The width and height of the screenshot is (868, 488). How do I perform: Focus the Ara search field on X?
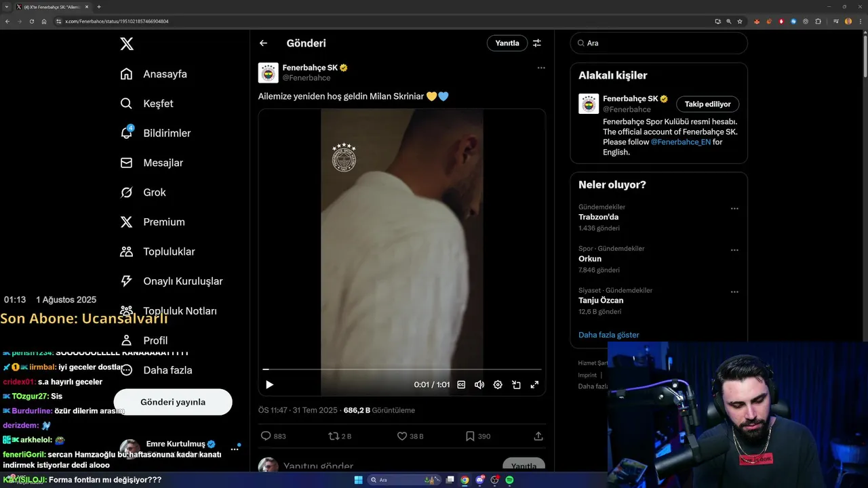pyautogui.click(x=659, y=43)
